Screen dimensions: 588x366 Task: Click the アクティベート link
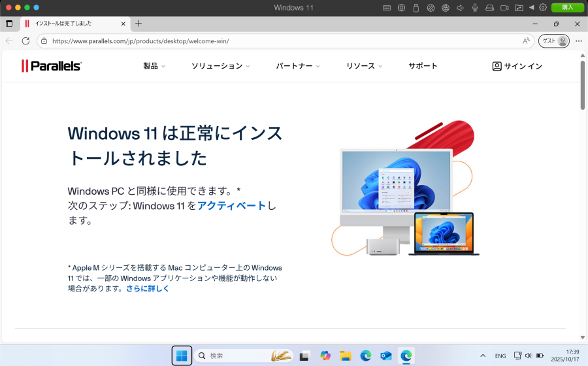231,205
